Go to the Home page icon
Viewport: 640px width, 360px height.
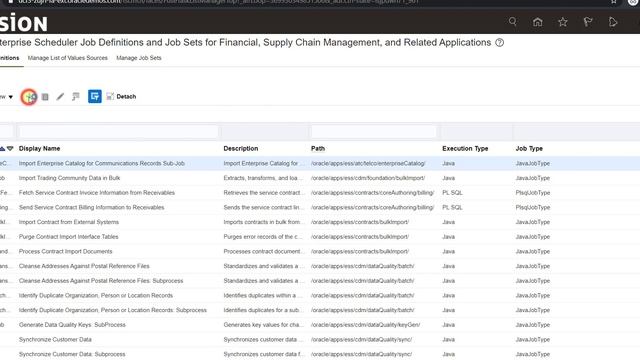click(538, 22)
